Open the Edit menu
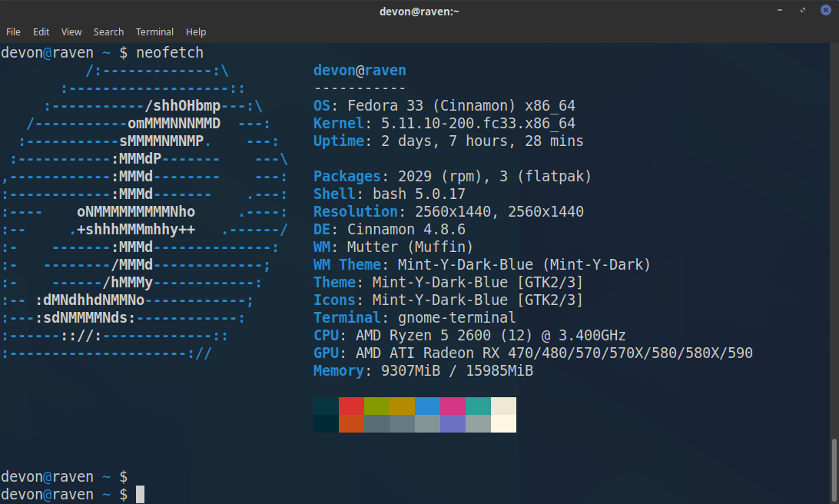 (x=41, y=32)
